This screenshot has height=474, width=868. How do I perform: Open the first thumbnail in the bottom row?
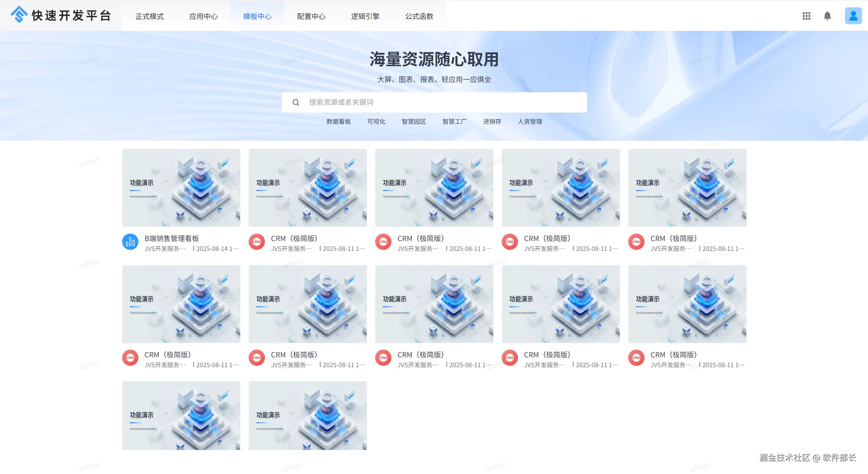tap(181, 416)
